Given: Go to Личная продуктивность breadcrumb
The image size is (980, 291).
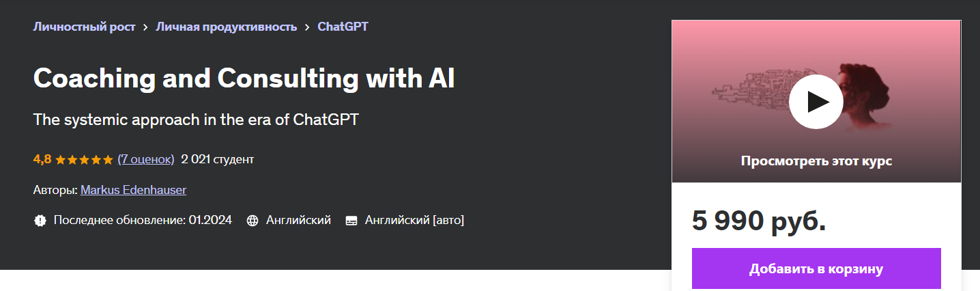Looking at the screenshot, I should (226, 27).
